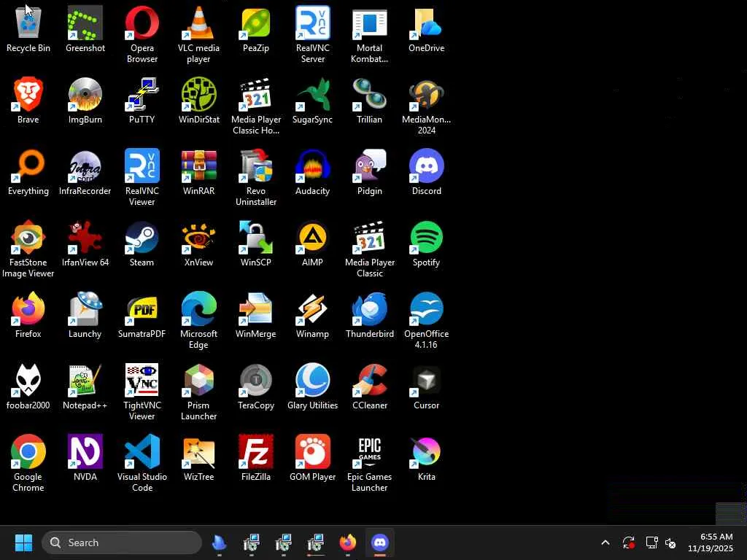Image resolution: width=747 pixels, height=560 pixels.
Task: Select the SugarSync hummingbird icon
Action: click(312, 94)
